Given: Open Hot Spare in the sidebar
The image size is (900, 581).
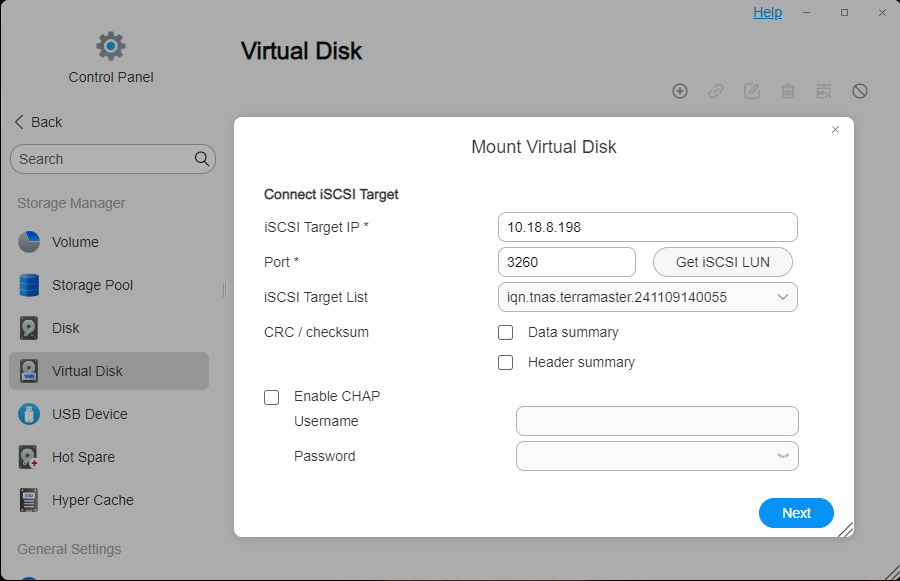Looking at the screenshot, I should coord(83,457).
